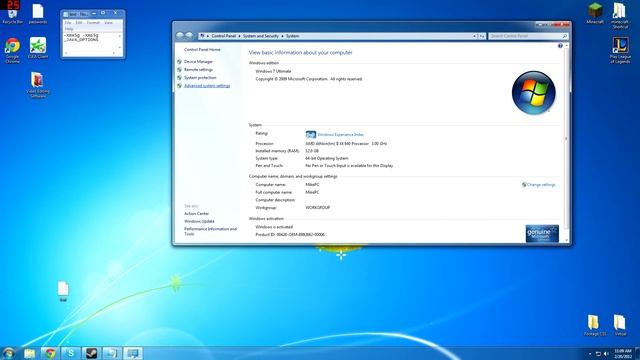Open Action Center under See also
The height and width of the screenshot is (360, 640).
coord(196,213)
